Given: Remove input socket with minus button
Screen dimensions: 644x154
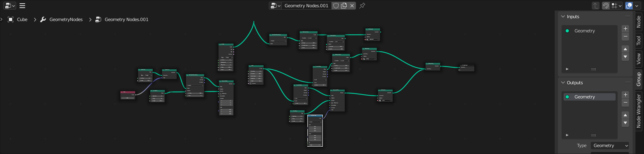Looking at the screenshot, I should pos(625,37).
